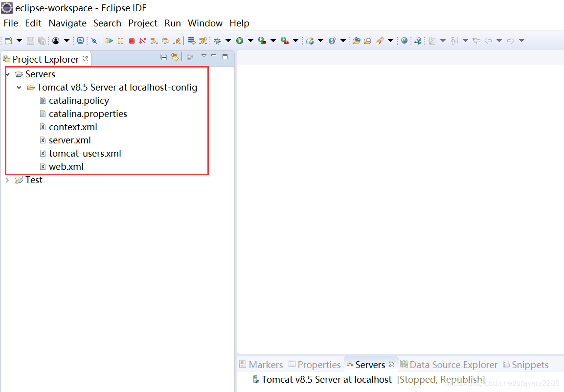
Task: Click the Open Task briefcase icon
Action: [368, 41]
